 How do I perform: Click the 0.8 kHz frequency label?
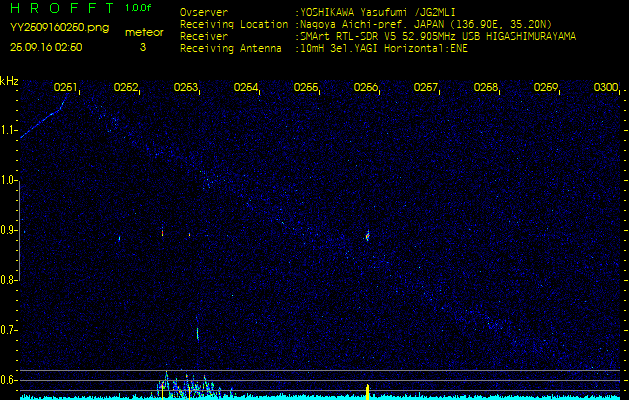click(8, 280)
